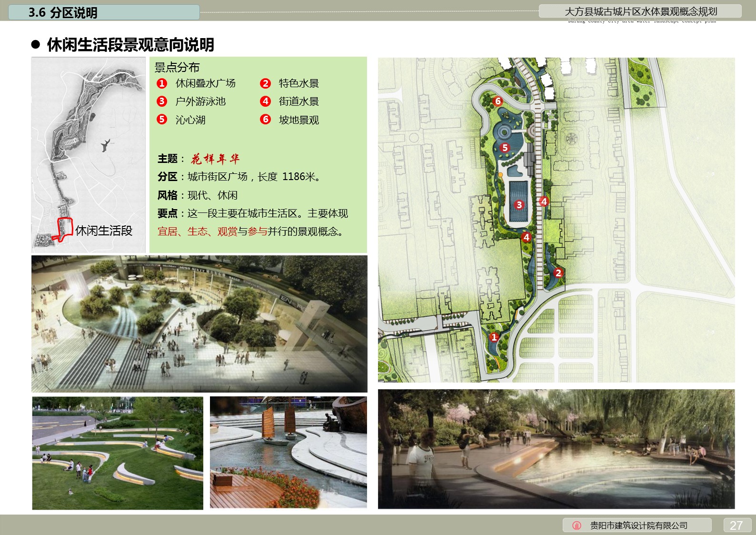Screen dimensions: 756x535
Task: Open the cascading water plaza rendering image
Action: pyautogui.click(x=199, y=324)
